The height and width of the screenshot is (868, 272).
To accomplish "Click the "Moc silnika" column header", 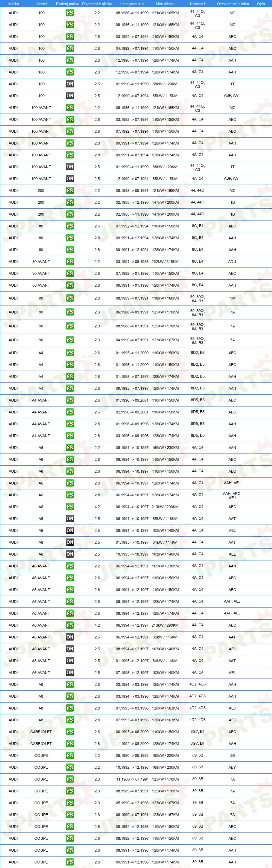I will [x=165, y=4].
